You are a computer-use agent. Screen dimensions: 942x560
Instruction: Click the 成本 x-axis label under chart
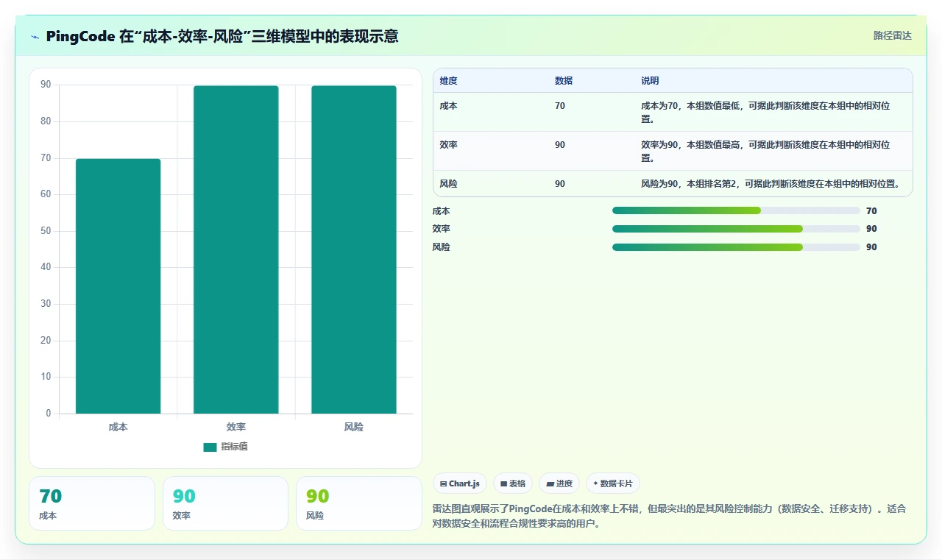[118, 427]
